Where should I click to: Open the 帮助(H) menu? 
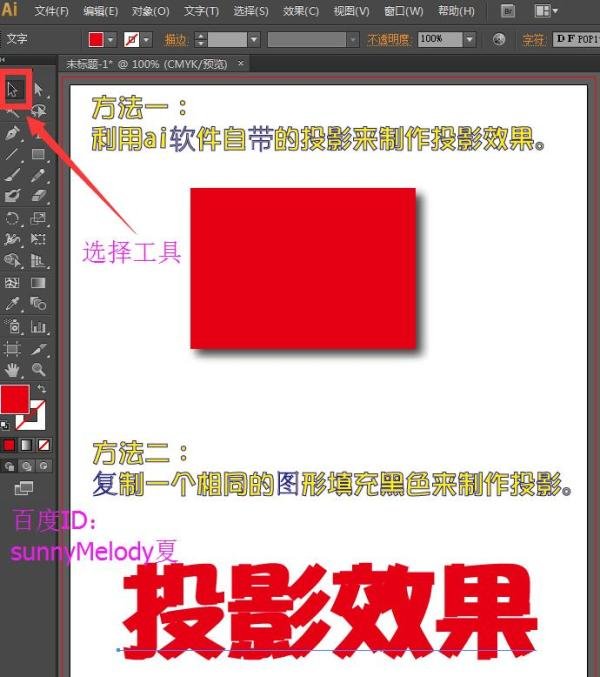tap(456, 11)
